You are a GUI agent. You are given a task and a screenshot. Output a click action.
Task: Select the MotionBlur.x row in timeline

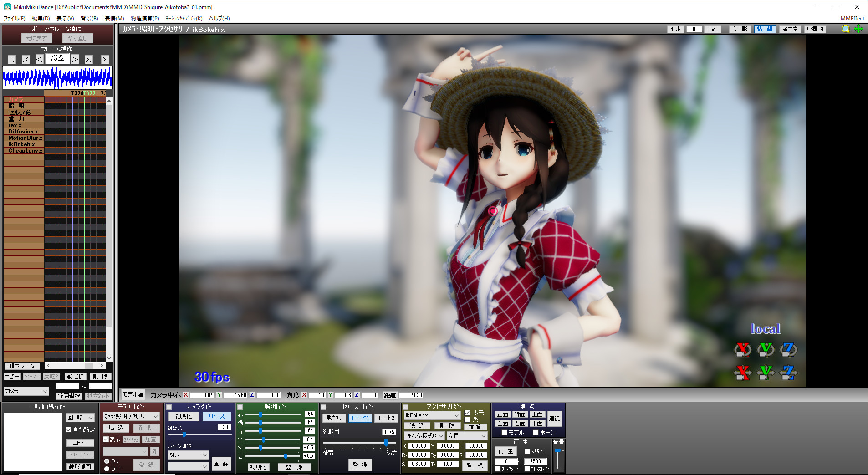tap(25, 138)
